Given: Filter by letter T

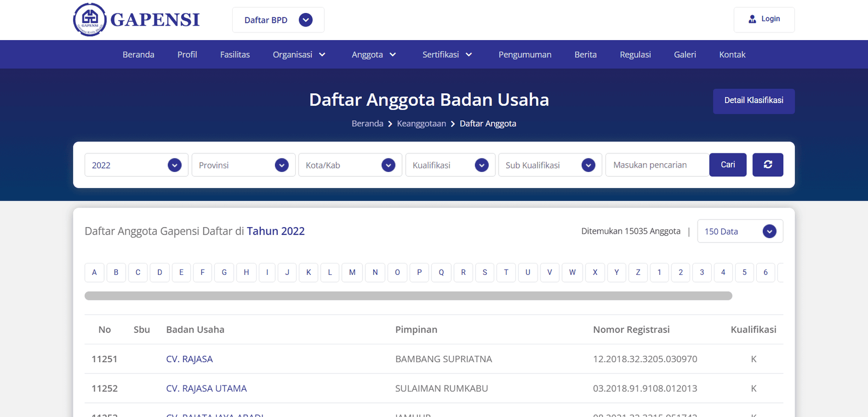Looking at the screenshot, I should [x=506, y=272].
